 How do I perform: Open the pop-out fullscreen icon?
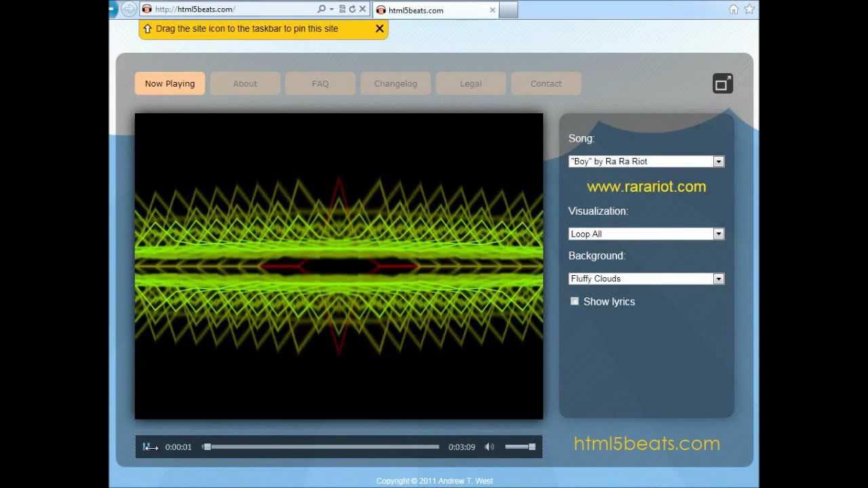[723, 83]
